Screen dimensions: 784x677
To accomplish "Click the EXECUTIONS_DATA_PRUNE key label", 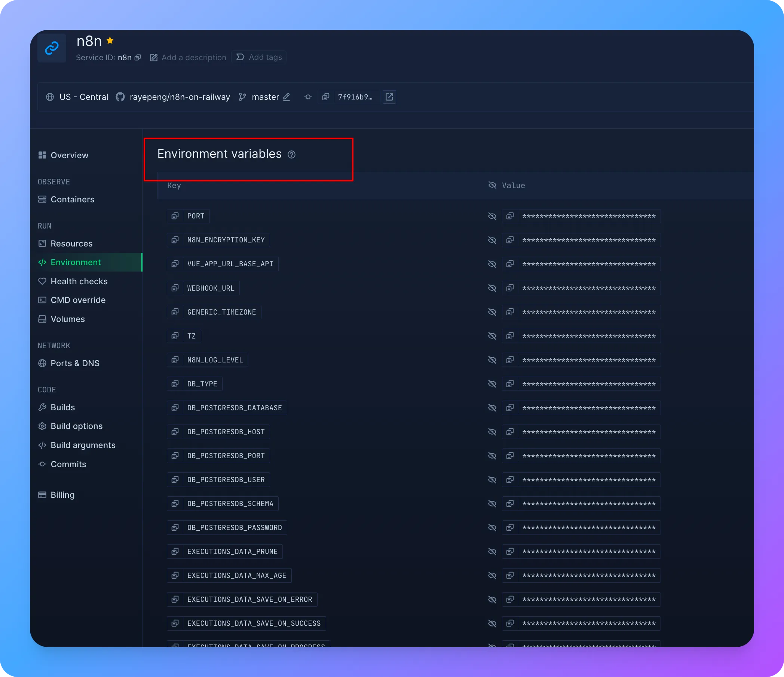I will pyautogui.click(x=232, y=551).
